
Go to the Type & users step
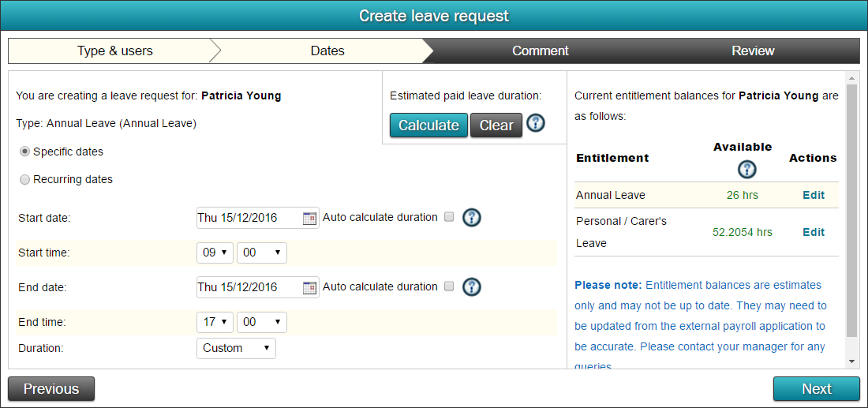[x=114, y=51]
